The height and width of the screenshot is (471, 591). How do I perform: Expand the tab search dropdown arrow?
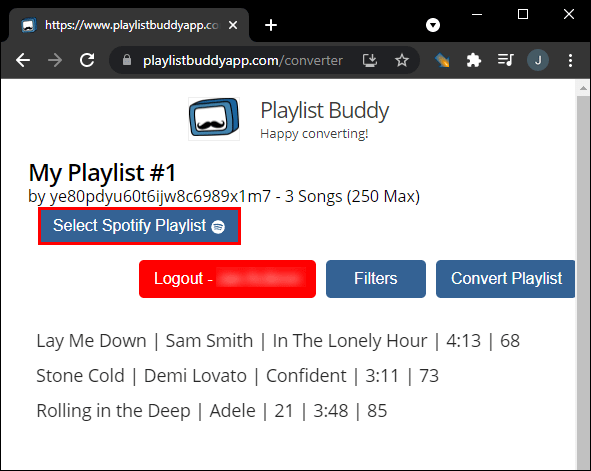433,25
